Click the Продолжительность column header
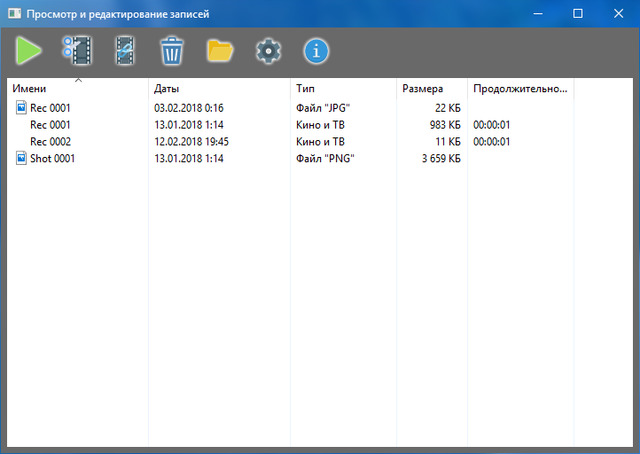Screen dimensions: 640x454 point(520,89)
